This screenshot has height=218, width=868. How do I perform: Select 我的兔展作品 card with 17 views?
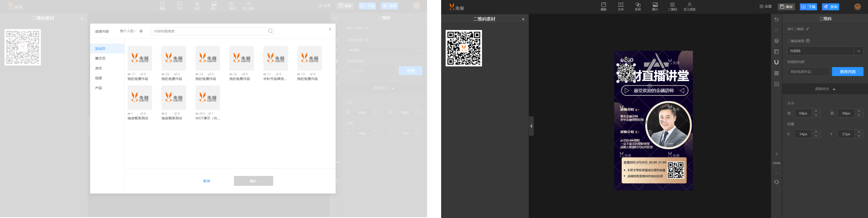click(x=140, y=63)
